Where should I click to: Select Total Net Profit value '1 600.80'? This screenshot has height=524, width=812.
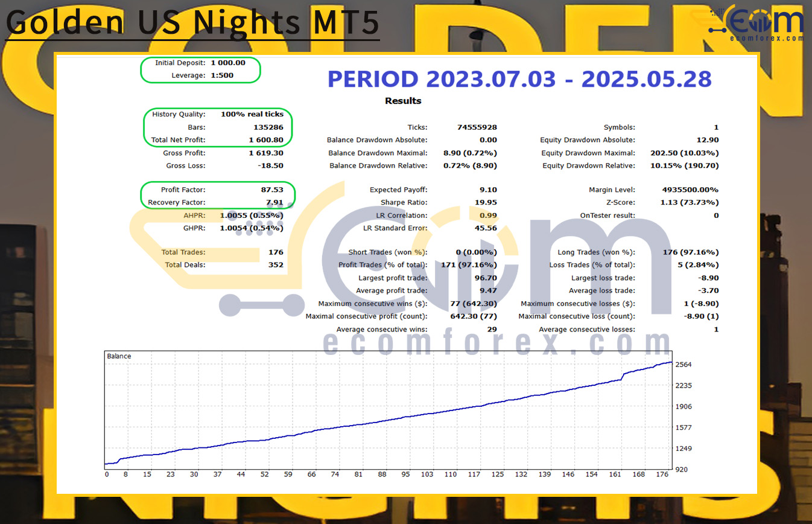click(x=266, y=140)
